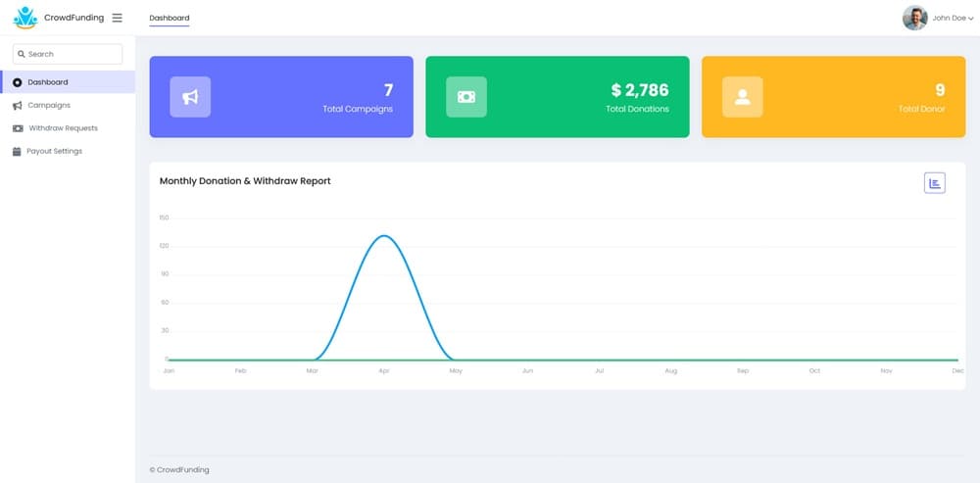Open the Dashboard tab in top bar
The width and height of the screenshot is (980, 483).
[x=170, y=18]
